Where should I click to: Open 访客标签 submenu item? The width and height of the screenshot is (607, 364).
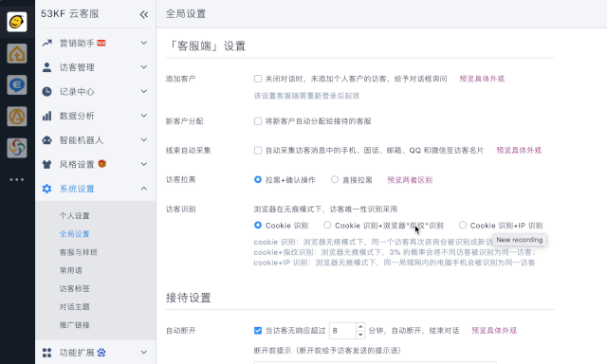(74, 288)
